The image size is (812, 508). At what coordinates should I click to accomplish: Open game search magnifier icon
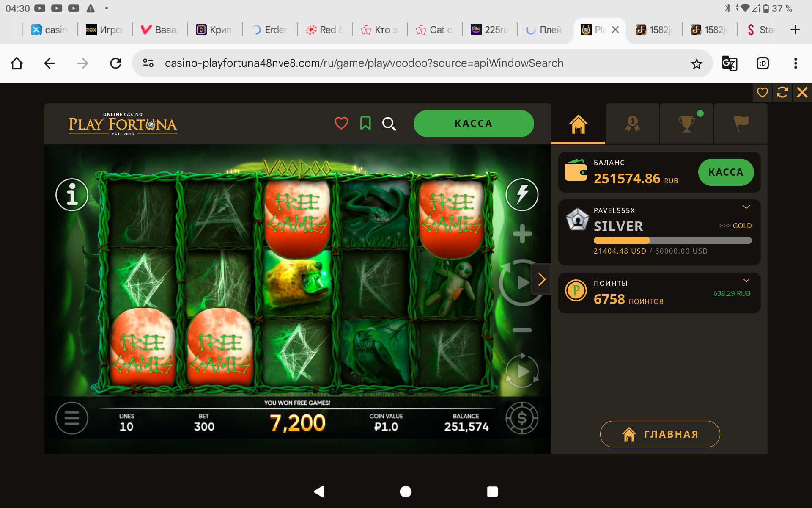pos(389,124)
